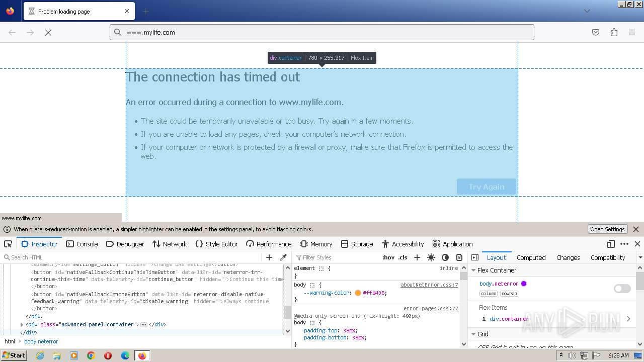Open the Accessibility panel
644x362 pixels.
pyautogui.click(x=403, y=244)
